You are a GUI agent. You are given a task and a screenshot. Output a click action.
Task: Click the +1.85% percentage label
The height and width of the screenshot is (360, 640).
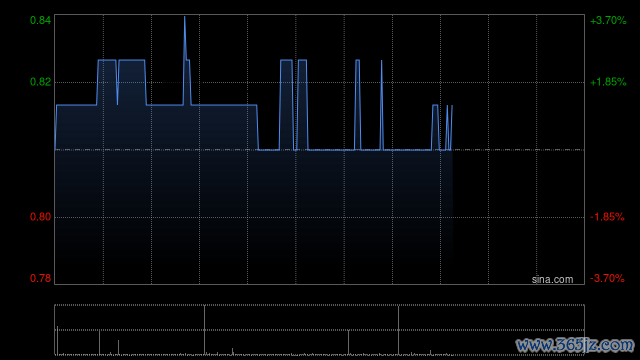[608, 82]
